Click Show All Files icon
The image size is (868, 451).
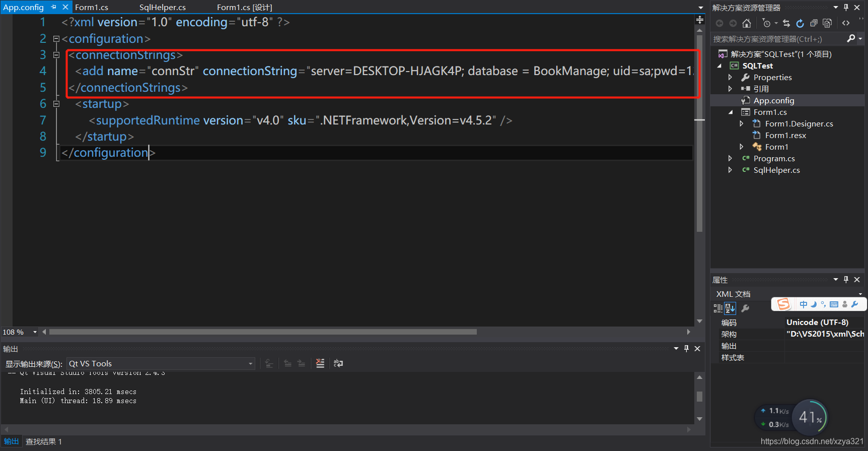click(827, 23)
